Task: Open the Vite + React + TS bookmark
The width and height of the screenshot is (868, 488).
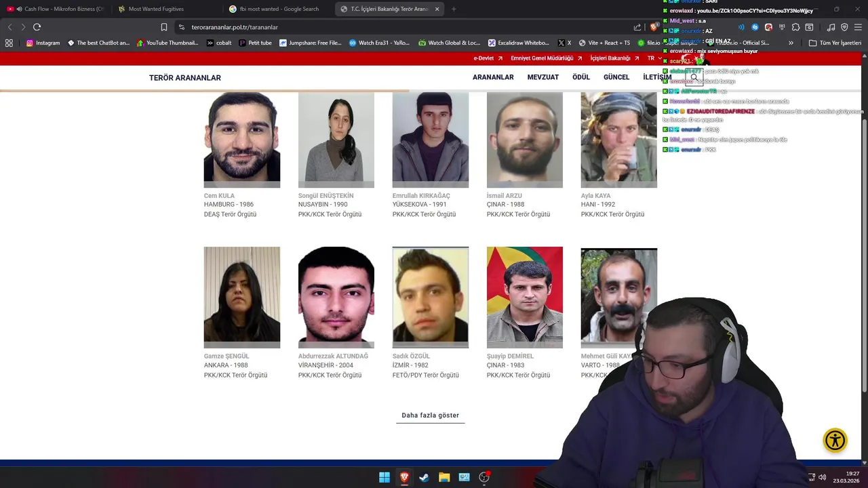Action: [x=604, y=43]
